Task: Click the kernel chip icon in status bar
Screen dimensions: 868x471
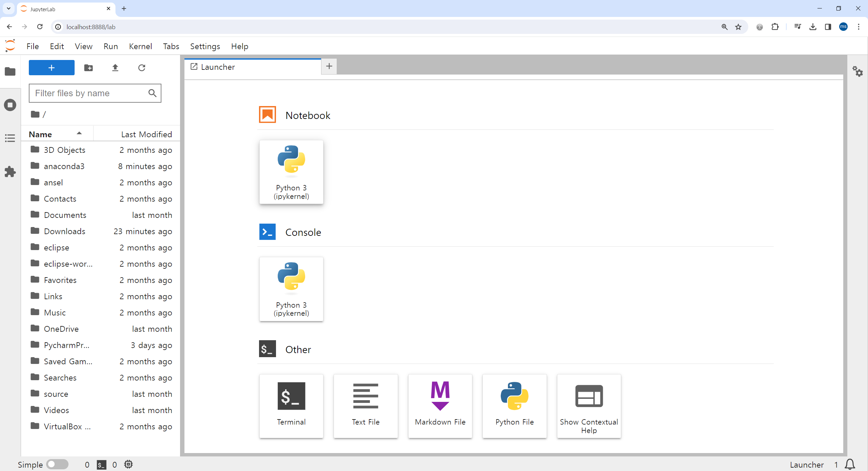Action: point(128,464)
